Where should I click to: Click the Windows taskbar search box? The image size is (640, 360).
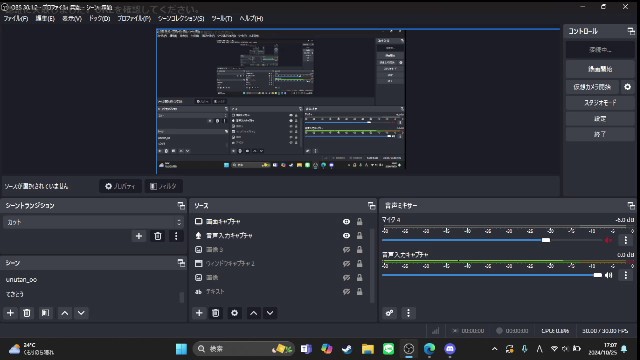click(244, 349)
